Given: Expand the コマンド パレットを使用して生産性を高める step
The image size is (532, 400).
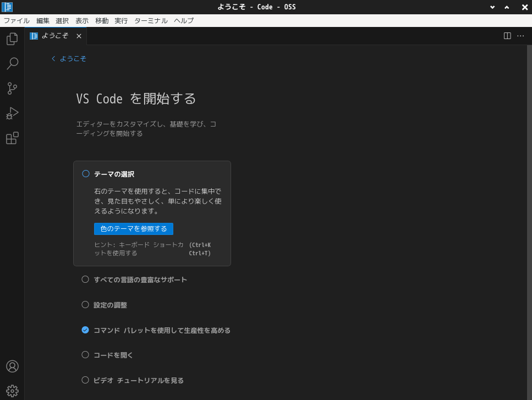Looking at the screenshot, I should (x=162, y=330).
